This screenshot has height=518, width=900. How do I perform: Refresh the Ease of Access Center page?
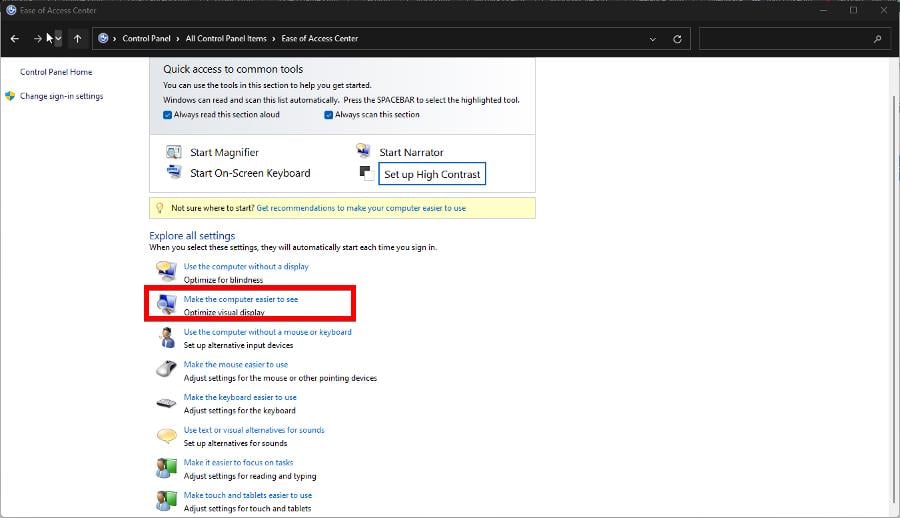(x=677, y=39)
